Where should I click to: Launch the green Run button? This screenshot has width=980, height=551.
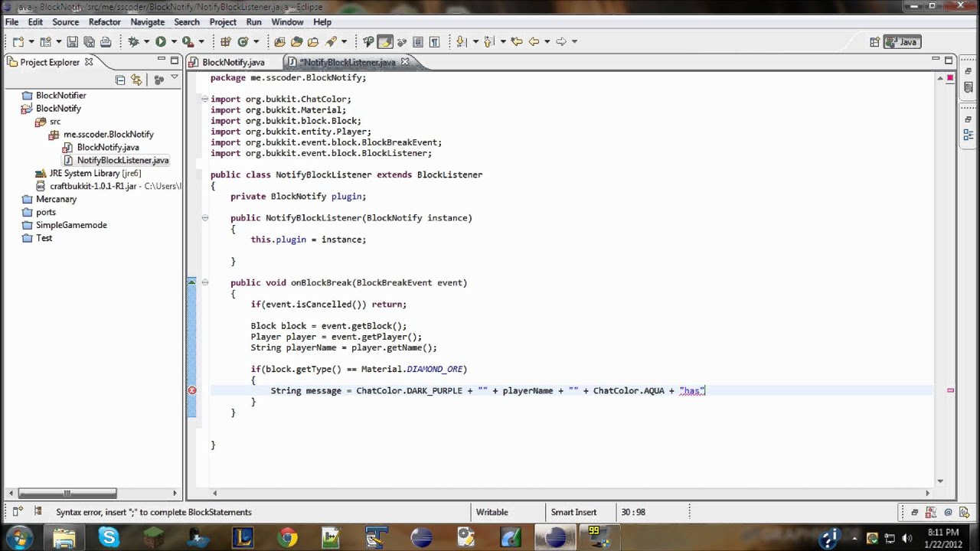[x=161, y=42]
